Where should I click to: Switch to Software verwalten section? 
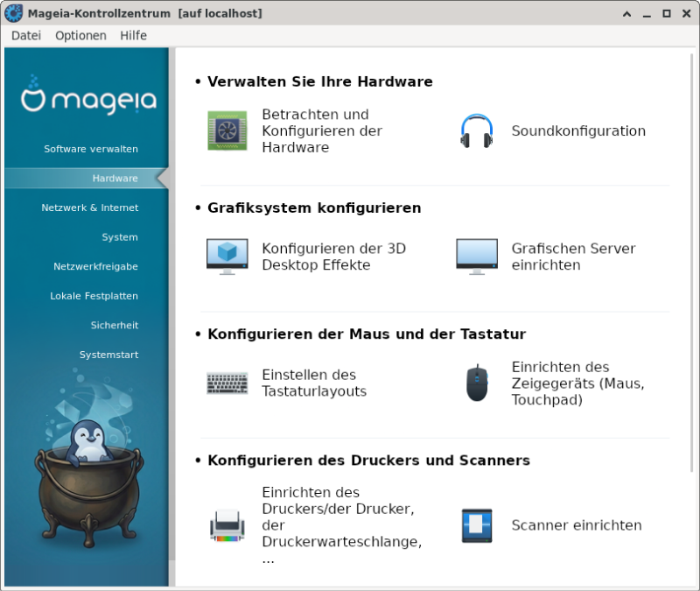91,149
